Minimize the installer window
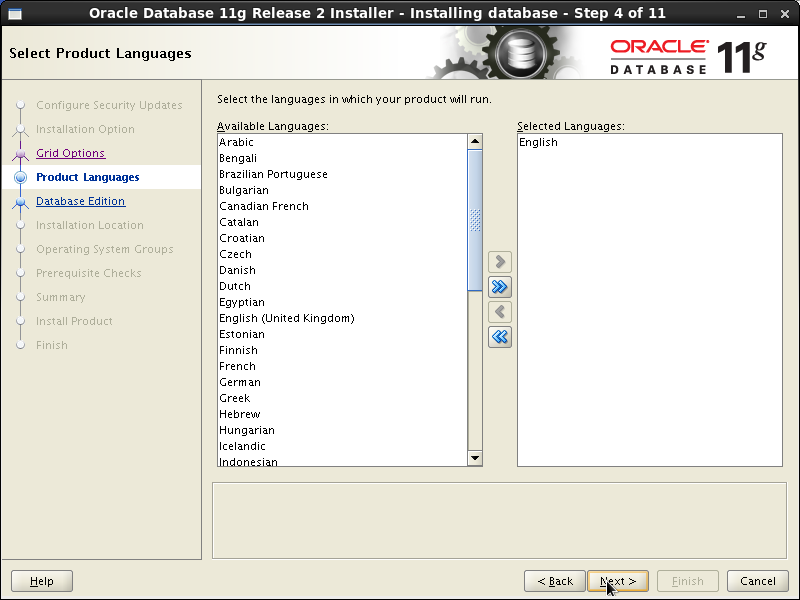This screenshot has height=600, width=800. [x=741, y=14]
